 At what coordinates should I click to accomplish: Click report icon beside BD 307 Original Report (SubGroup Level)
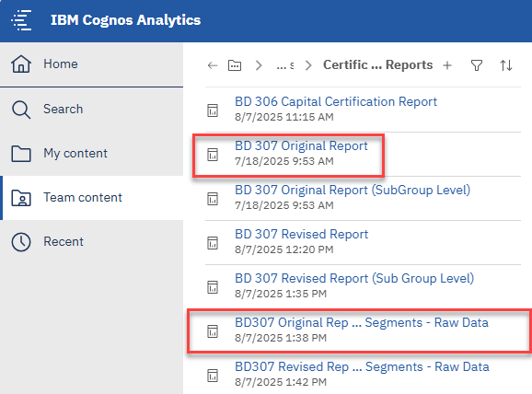[213, 199]
